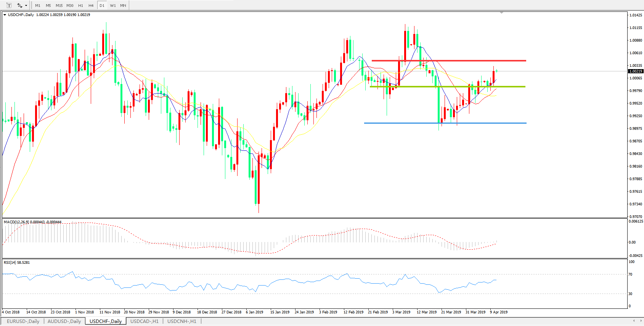This screenshot has width=644, height=326.
Task: Select the H4 timeframe button
Action: (91, 5)
